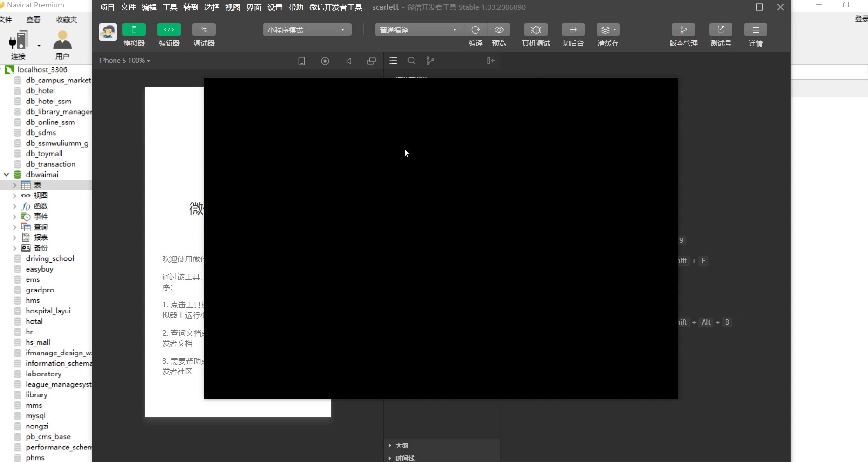Screen dimensions: 868x462
Task: Open the search icon in editor sidebar
Action: 412,61
